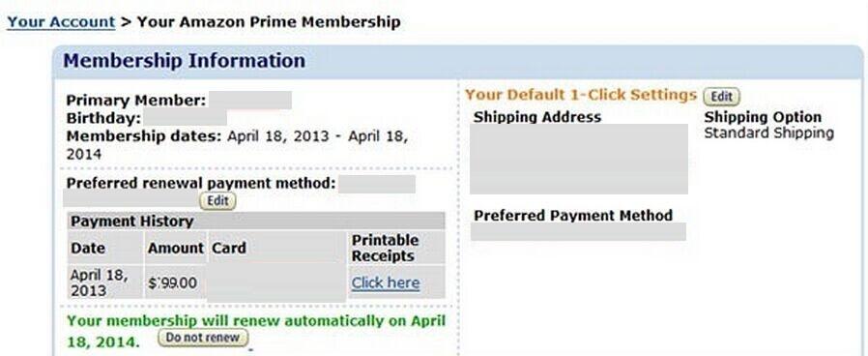Click the Printable Receipts column header

386,248
